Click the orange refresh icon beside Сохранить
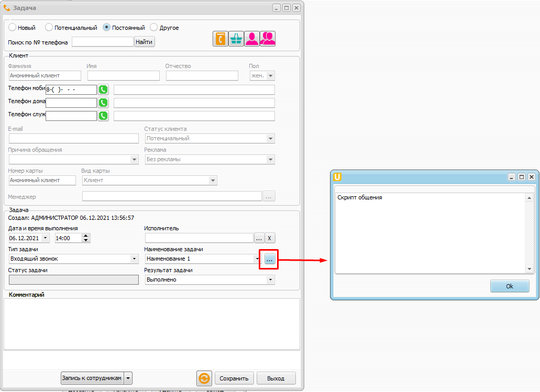Screen dimensions: 540x392 click(204, 378)
